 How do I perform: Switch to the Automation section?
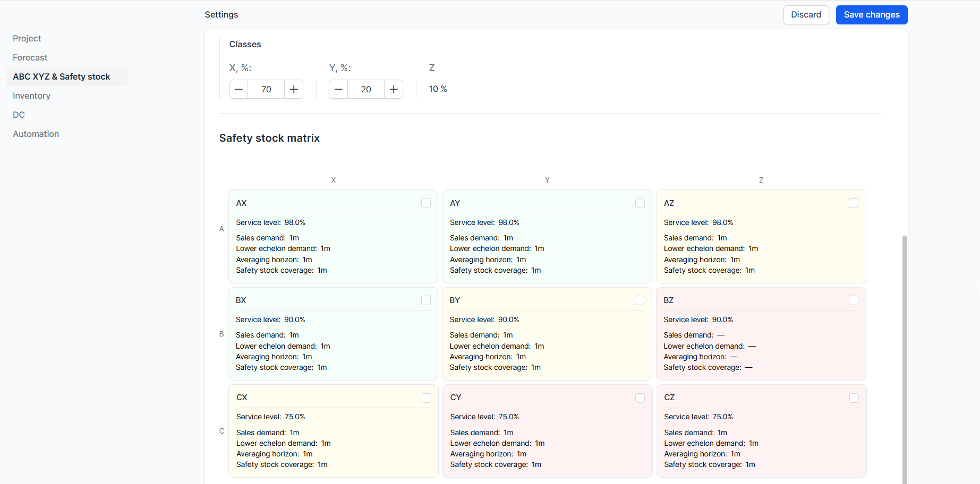click(36, 134)
